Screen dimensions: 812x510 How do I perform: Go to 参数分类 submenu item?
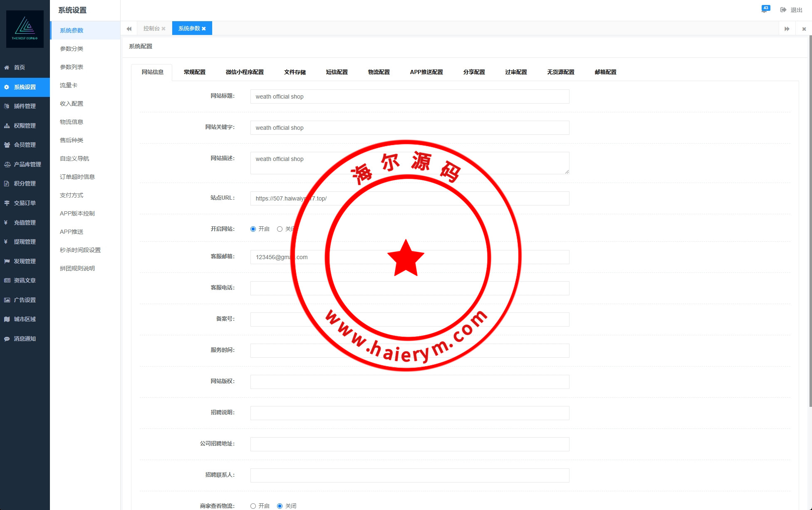point(72,49)
